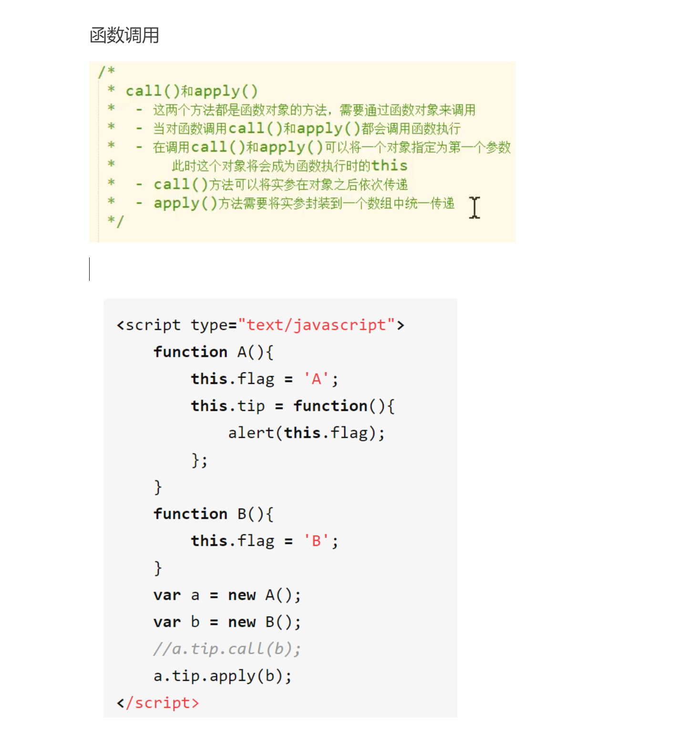Click the alert(this.flag); statement
Image resolution: width=700 pixels, height=736 pixels.
tap(306, 433)
